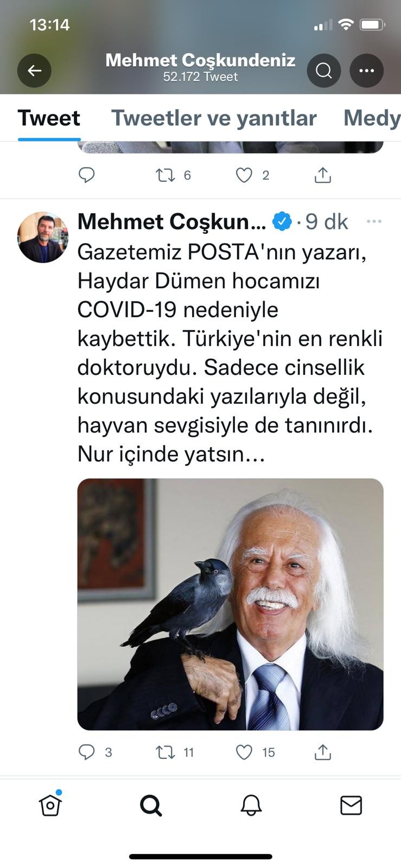401x868 pixels.
Task: Open Mehmet Coşkundeniz profile avatar
Action: [43, 237]
